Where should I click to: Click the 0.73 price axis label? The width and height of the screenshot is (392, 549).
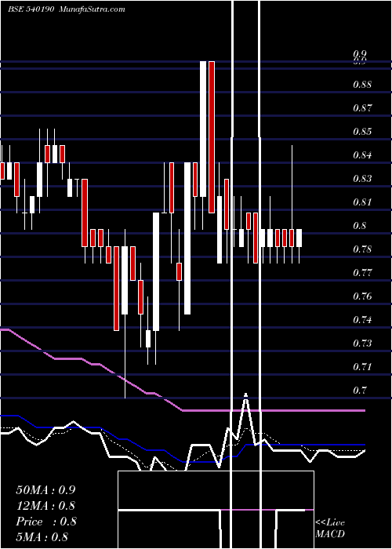pyautogui.click(x=362, y=344)
